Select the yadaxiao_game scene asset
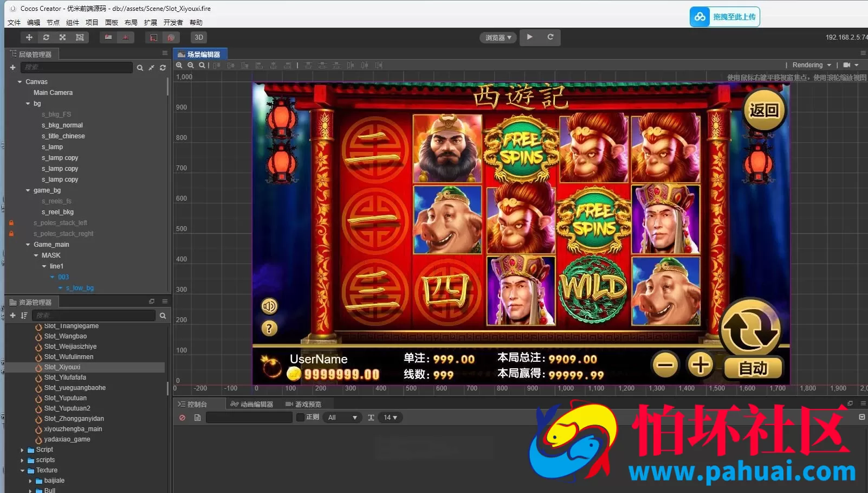The width and height of the screenshot is (868, 493). coord(67,439)
